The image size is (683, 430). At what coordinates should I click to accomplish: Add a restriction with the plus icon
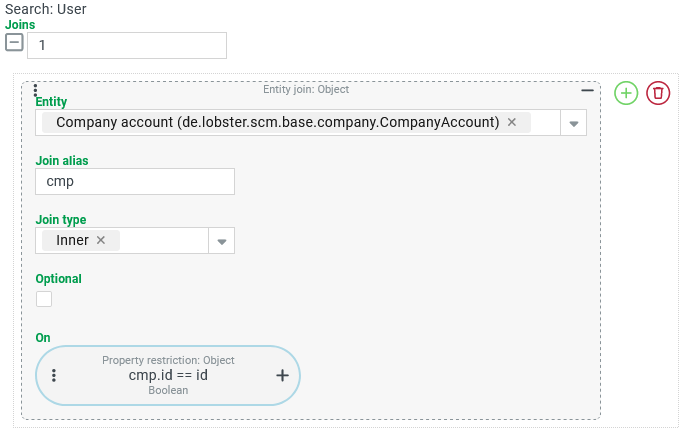click(283, 376)
